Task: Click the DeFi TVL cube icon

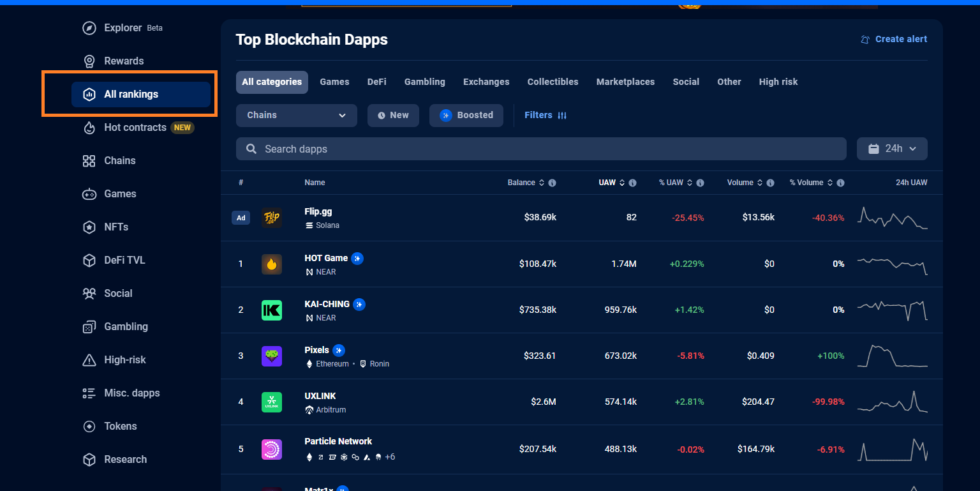Action: click(89, 261)
